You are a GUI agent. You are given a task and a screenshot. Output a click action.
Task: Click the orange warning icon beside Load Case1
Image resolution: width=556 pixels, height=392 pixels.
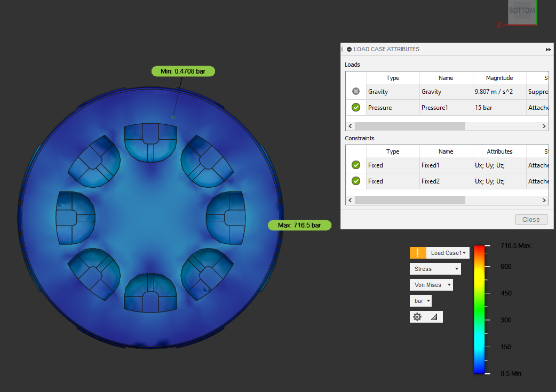click(x=418, y=253)
